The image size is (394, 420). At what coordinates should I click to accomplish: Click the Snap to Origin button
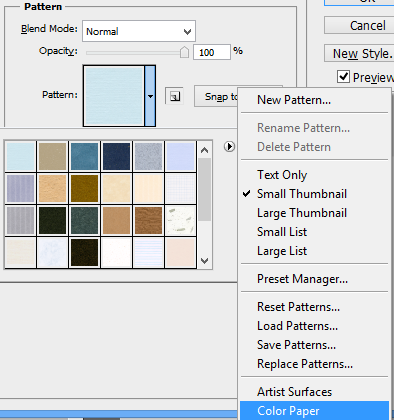coord(216,97)
